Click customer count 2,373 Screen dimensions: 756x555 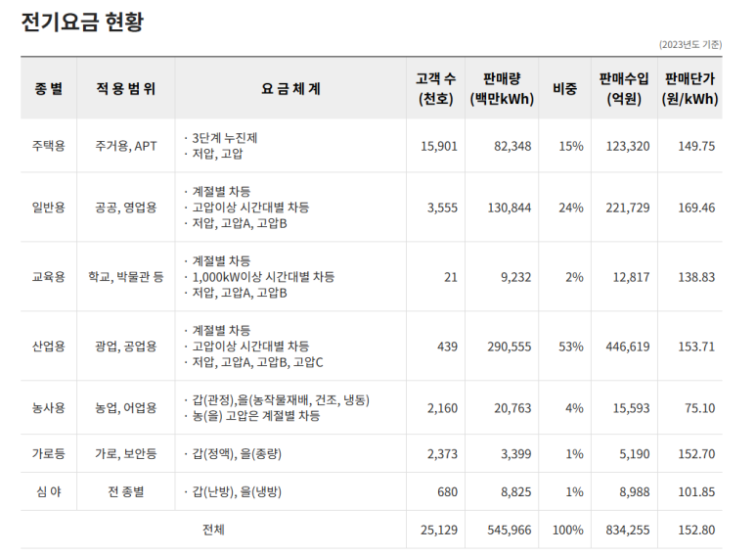coord(442,453)
